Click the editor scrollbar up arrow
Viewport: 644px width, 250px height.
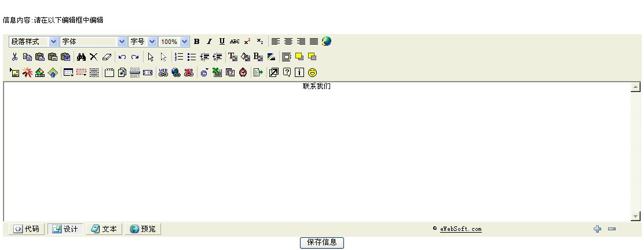pyautogui.click(x=636, y=87)
